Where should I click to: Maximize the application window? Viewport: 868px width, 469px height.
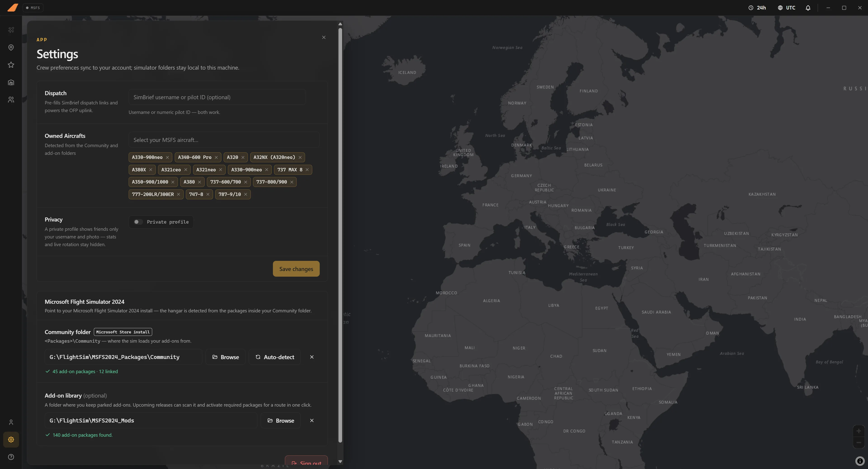(844, 8)
